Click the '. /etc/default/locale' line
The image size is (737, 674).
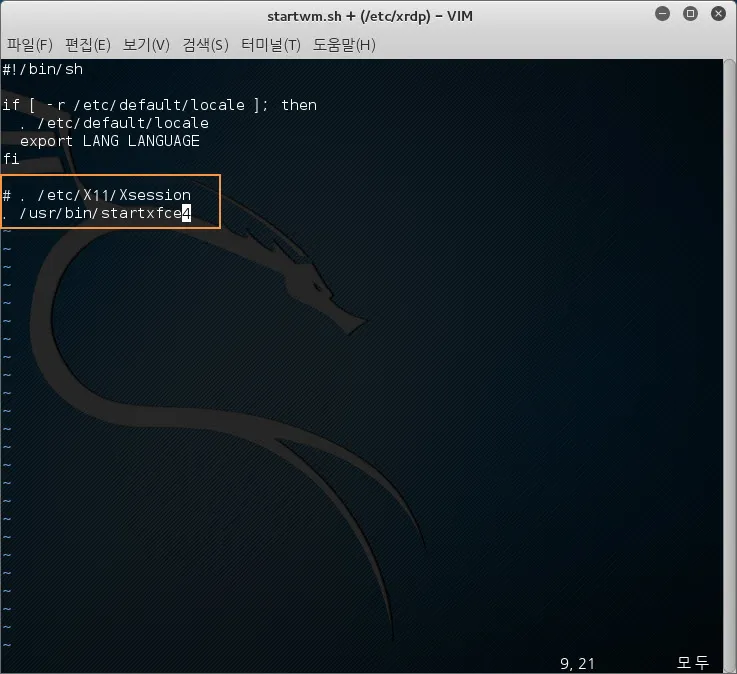[114, 123]
